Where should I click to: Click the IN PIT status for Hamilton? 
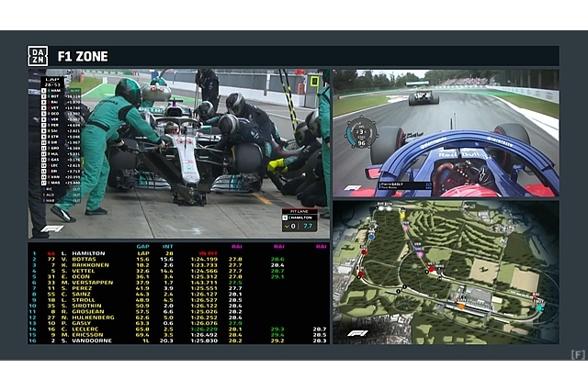point(209,253)
